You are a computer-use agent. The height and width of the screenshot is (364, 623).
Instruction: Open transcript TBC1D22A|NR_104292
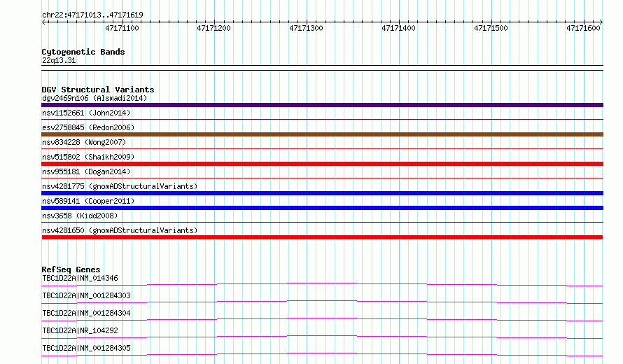(x=80, y=330)
